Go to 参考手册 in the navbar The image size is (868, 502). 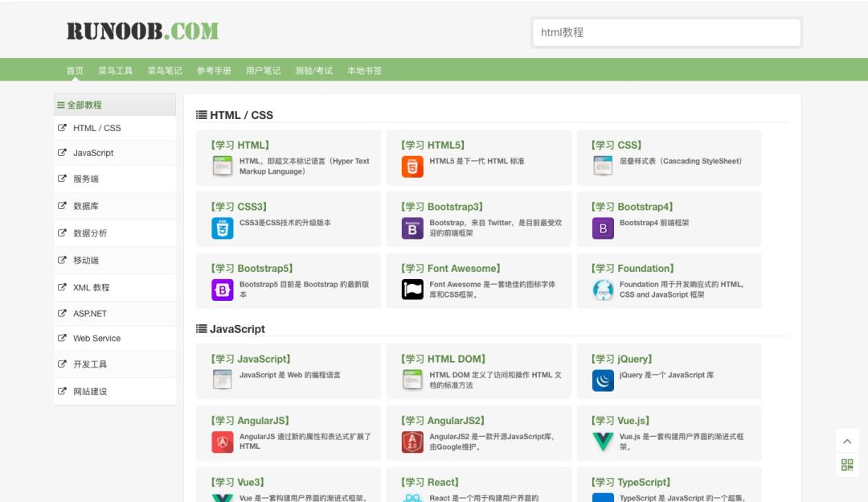click(x=214, y=70)
